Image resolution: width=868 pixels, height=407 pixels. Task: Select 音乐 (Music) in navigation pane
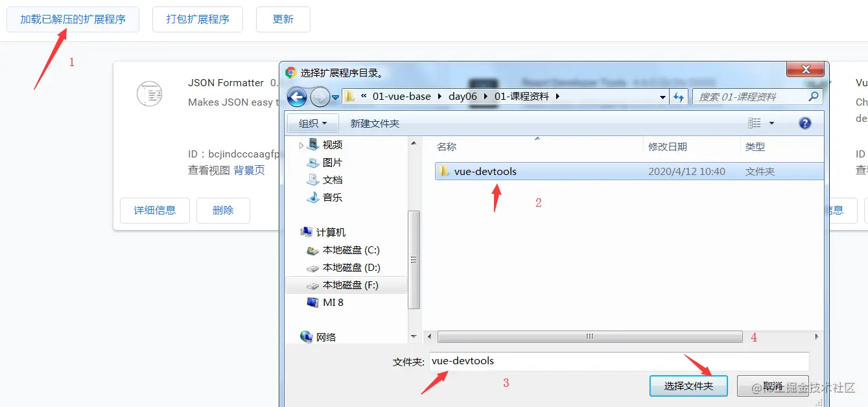pos(333,197)
